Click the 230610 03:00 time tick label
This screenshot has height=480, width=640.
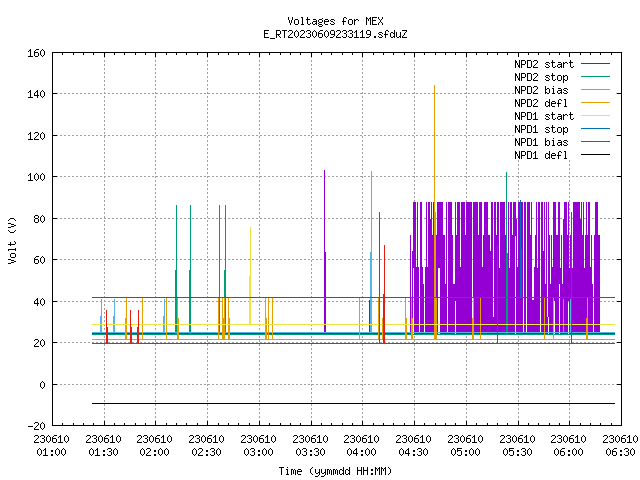[258, 446]
